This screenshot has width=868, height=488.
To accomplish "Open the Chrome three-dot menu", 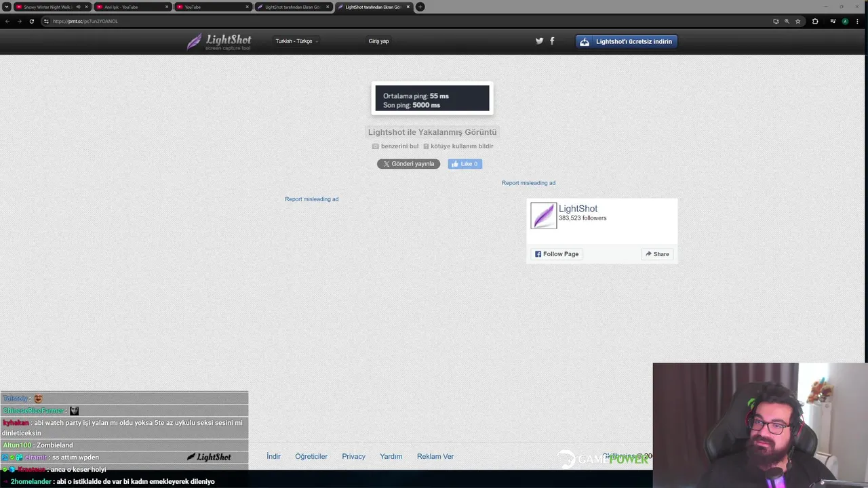I will click(857, 21).
